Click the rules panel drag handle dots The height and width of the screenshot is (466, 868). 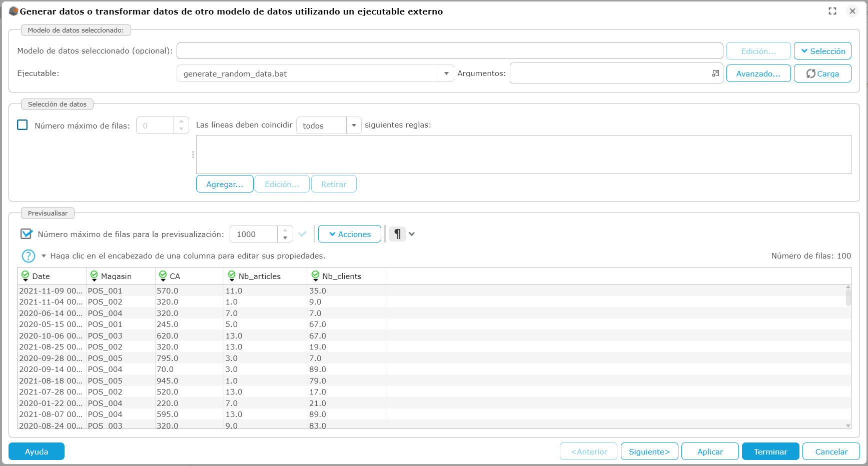point(193,154)
